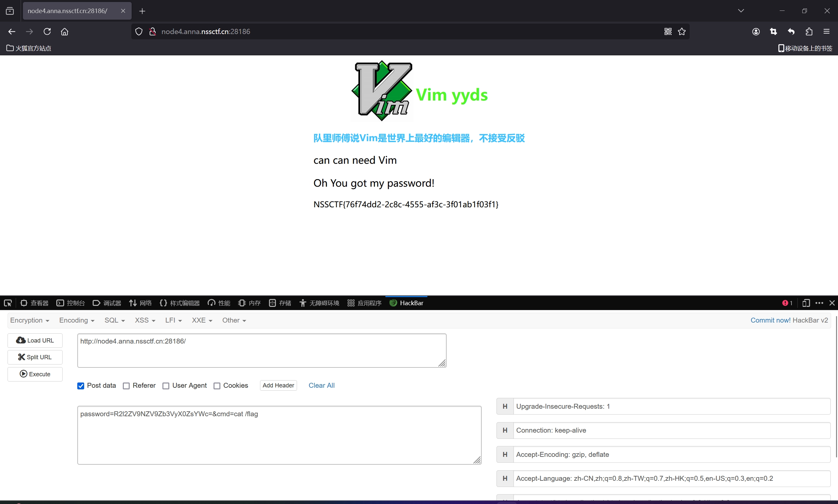Open the 样式编辑器 style editor tab
The height and width of the screenshot is (504, 838).
pos(180,303)
